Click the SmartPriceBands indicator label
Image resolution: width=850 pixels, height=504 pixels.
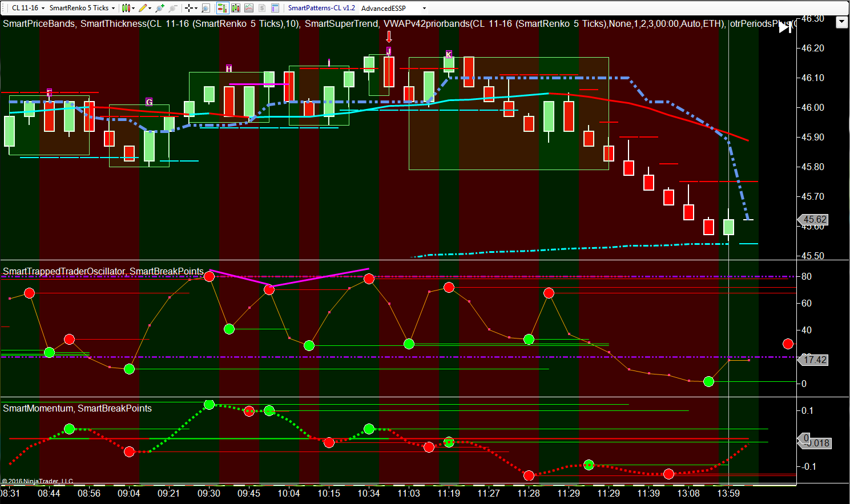[39, 23]
